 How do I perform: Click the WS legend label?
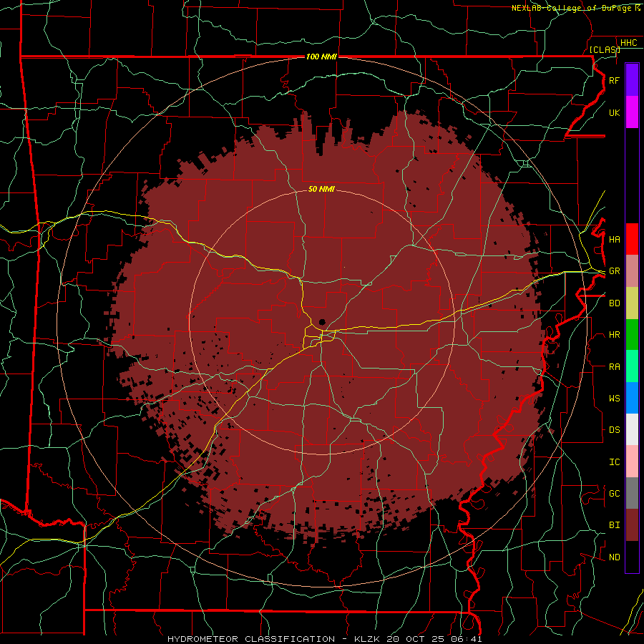(x=614, y=399)
